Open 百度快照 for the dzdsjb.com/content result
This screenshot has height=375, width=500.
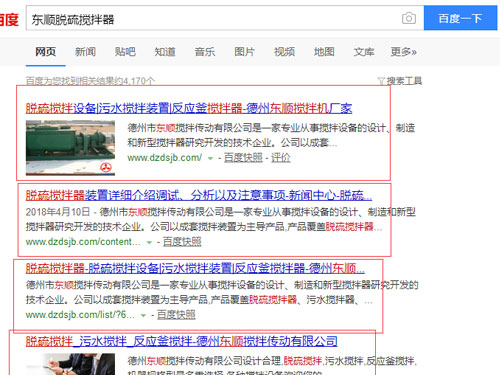coord(182,242)
